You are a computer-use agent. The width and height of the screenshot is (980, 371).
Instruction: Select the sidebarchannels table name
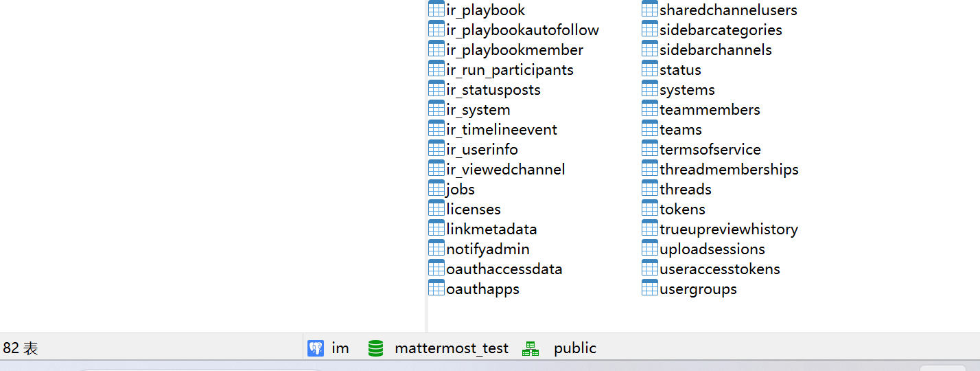click(716, 50)
